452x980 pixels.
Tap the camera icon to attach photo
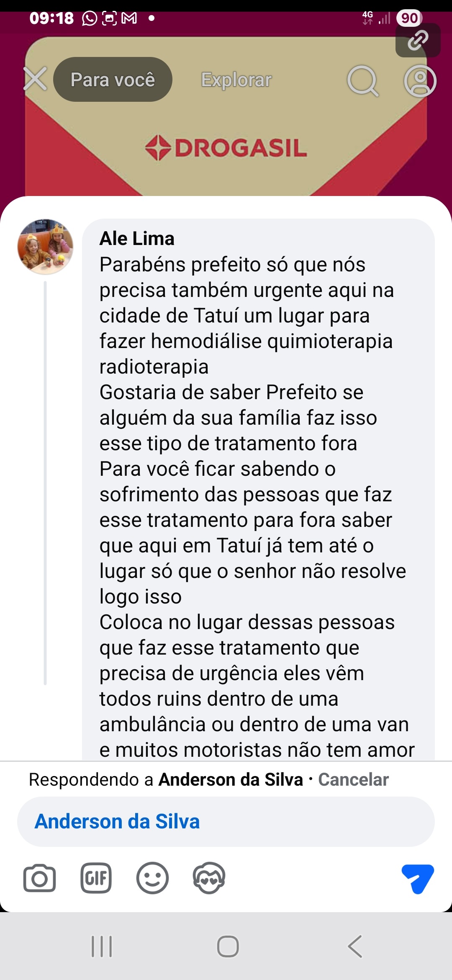click(x=40, y=878)
